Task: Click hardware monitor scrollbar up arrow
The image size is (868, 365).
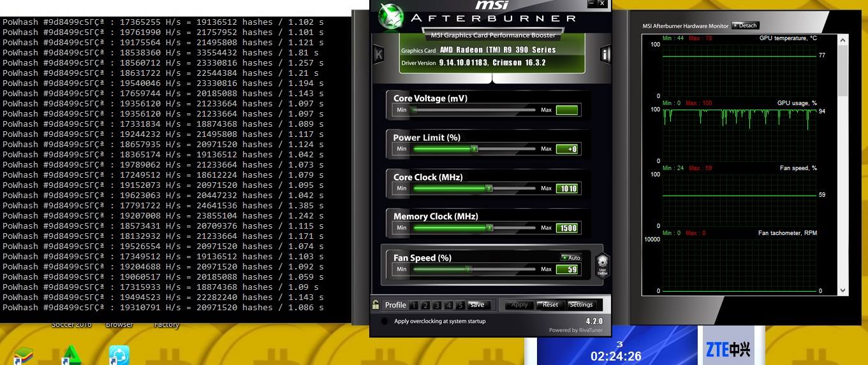Action: pyautogui.click(x=842, y=39)
